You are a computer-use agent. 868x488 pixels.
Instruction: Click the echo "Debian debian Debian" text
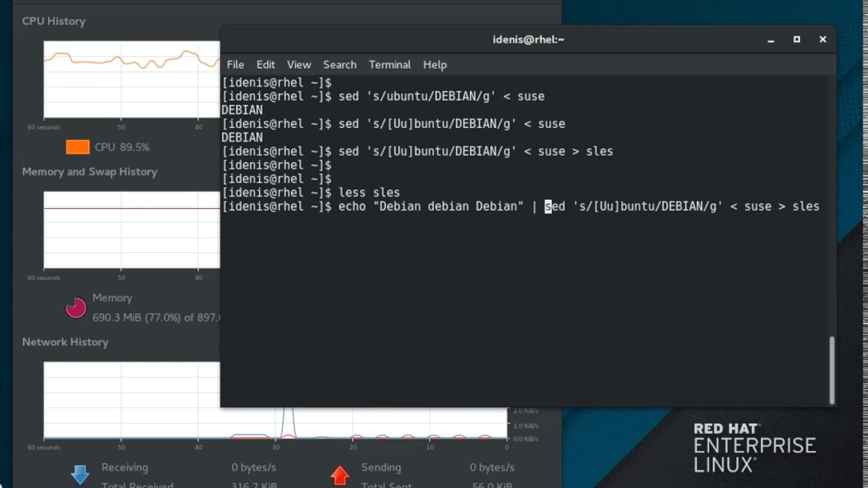[431, 206]
